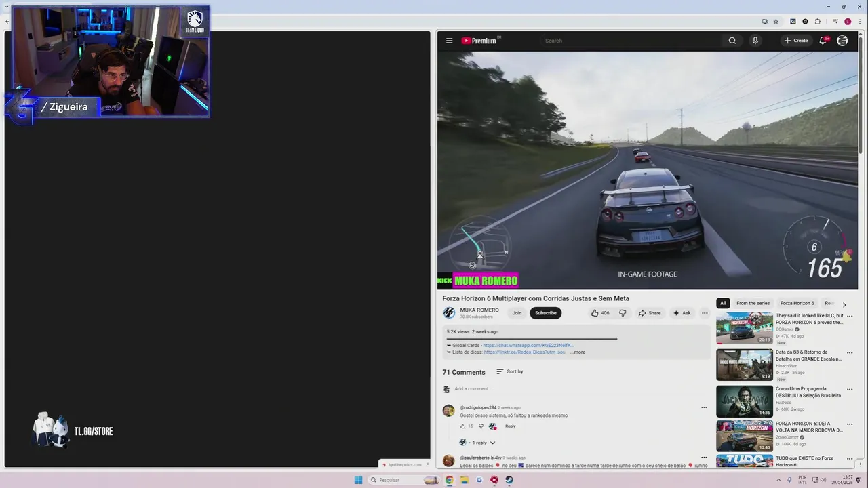Click the Create button
The image size is (868, 488).
coord(796,41)
